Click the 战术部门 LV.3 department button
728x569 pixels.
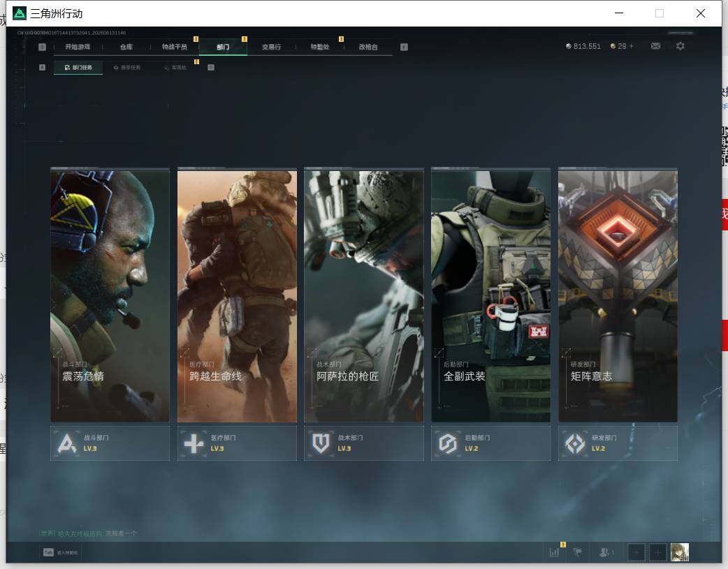coord(364,443)
